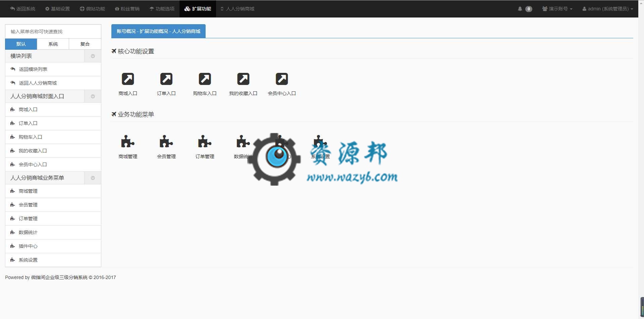
Task: Click 订单管理 label under 业务功能菜单
Action: click(205, 156)
